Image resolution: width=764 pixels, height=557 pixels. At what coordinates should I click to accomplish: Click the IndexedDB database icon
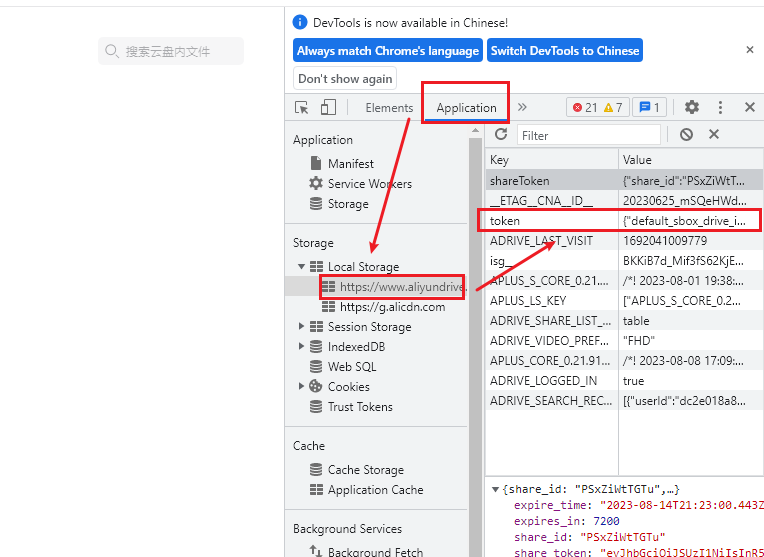click(x=316, y=346)
